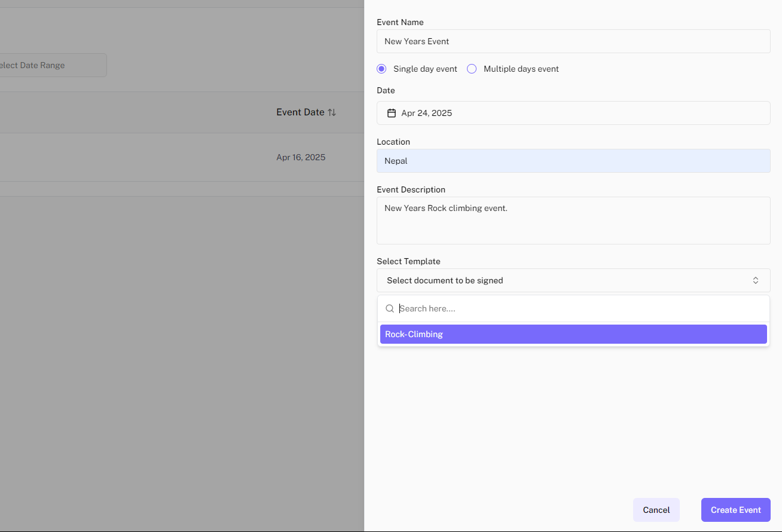Click the calendar icon in Date field
The height and width of the screenshot is (532, 782).
[392, 113]
